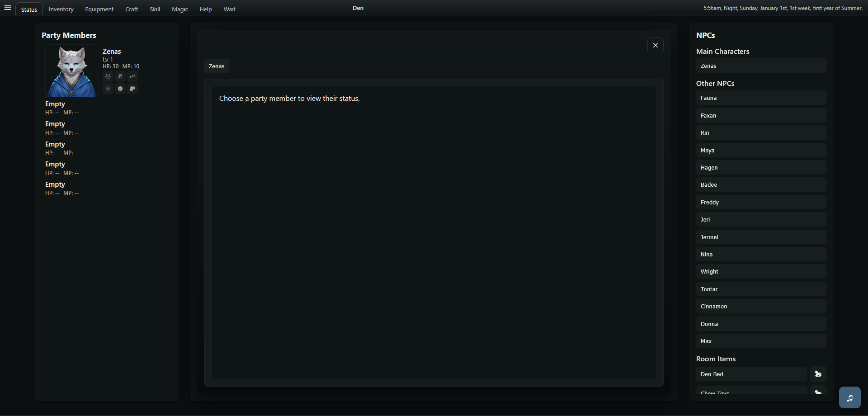The width and height of the screenshot is (868, 416).
Task: Open the hamburger menu icon
Action: 8,8
